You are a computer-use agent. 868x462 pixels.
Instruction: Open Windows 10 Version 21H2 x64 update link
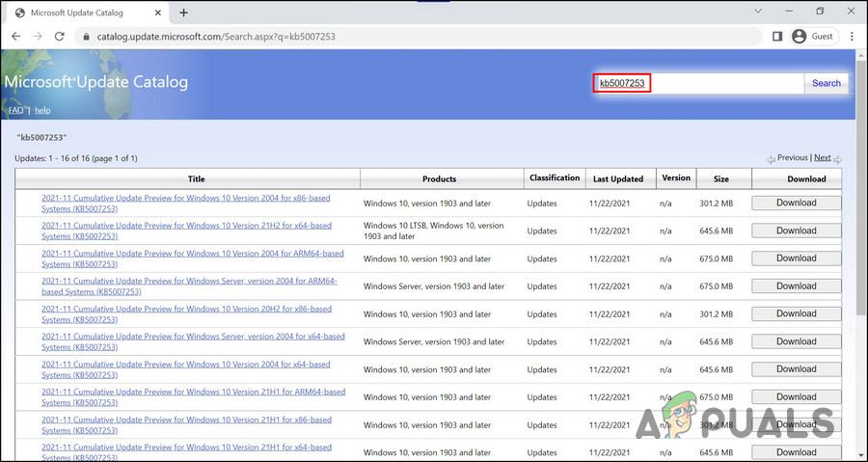(x=186, y=231)
